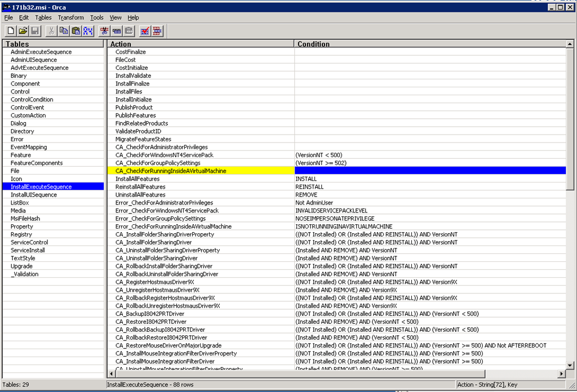This screenshot has width=577, height=392.
Task: Run Validation with the red checkmark icon
Action: pyautogui.click(x=145, y=31)
